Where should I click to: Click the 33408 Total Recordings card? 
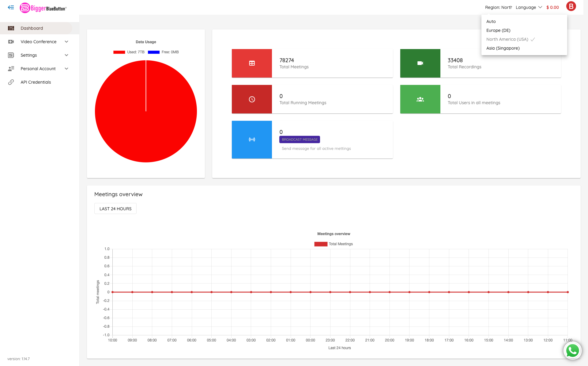click(x=481, y=63)
